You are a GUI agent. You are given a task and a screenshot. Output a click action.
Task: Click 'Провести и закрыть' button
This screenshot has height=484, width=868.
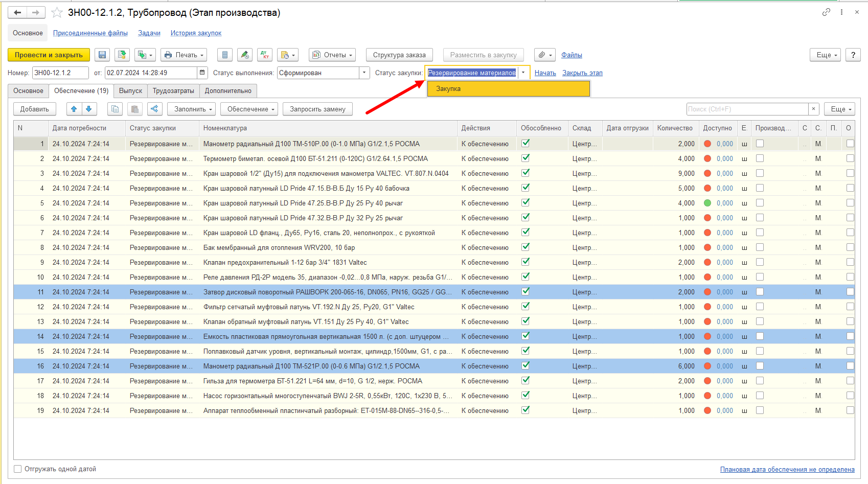[x=49, y=55]
